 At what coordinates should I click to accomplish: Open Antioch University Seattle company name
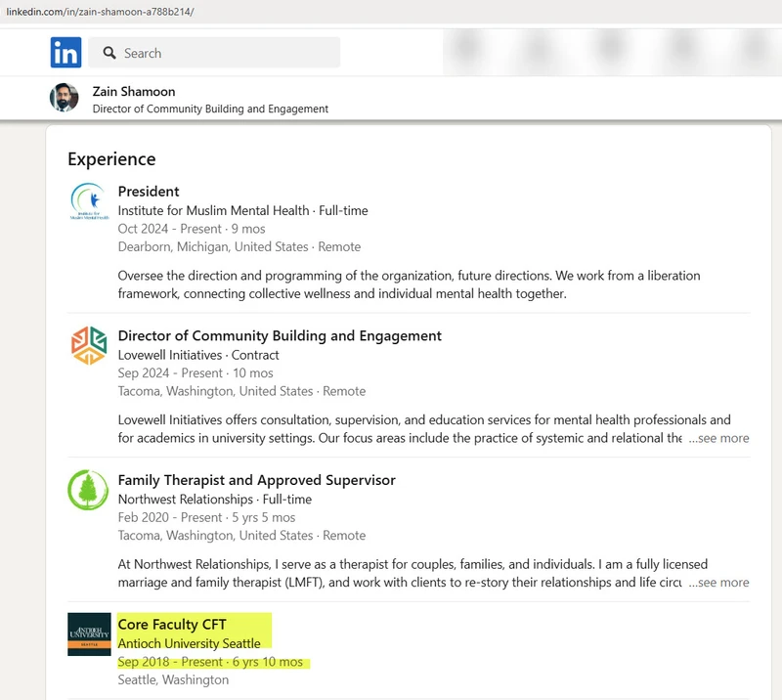pos(190,643)
